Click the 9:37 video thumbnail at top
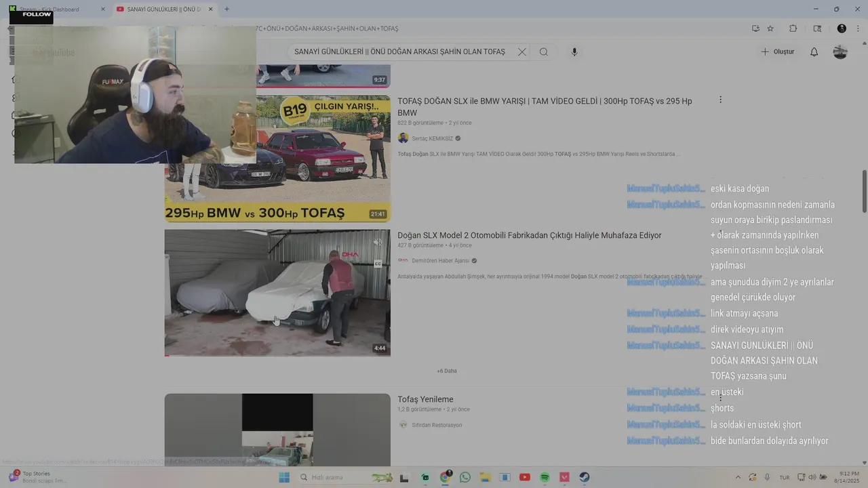Viewport: 868px width, 488px height. 323,76
